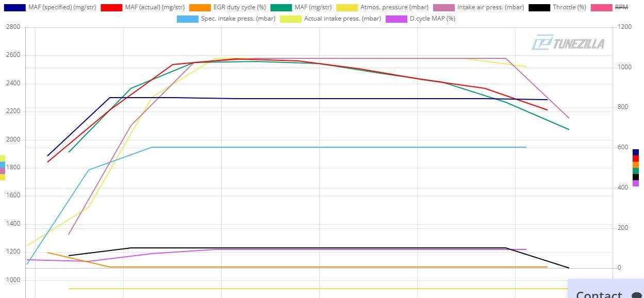Click the 1000 left axis label
Viewport: 644px width, 298px height.
[x=13, y=280]
